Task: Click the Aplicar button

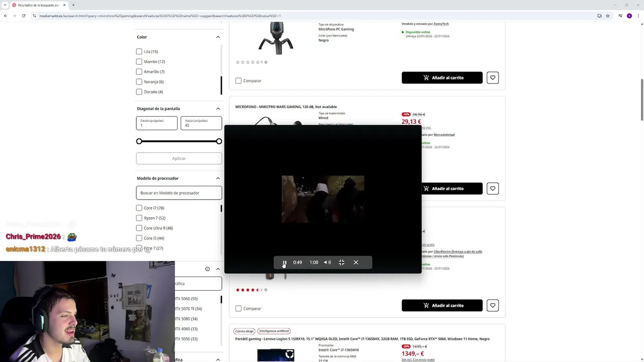Action: pyautogui.click(x=179, y=158)
